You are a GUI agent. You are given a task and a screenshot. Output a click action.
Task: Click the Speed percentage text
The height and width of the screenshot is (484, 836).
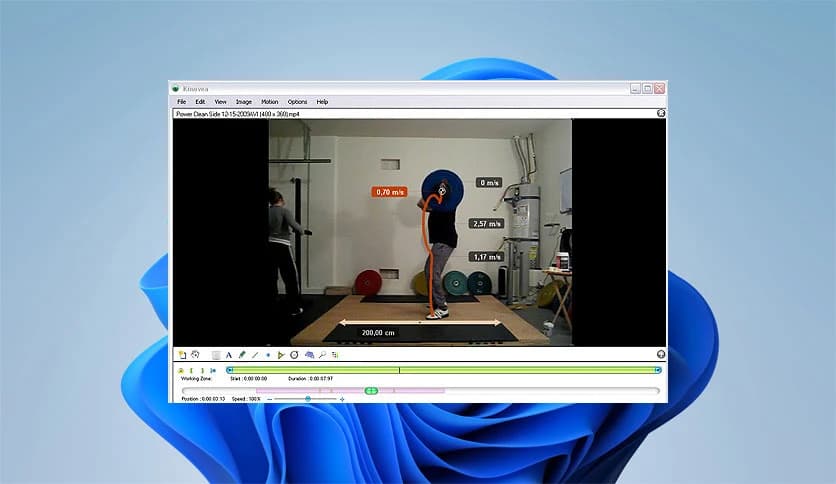(x=246, y=399)
